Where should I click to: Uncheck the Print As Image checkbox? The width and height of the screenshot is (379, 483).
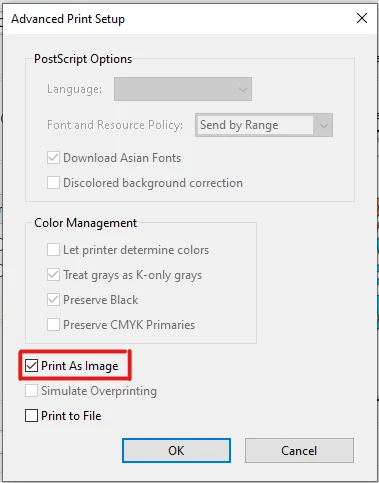click(31, 366)
